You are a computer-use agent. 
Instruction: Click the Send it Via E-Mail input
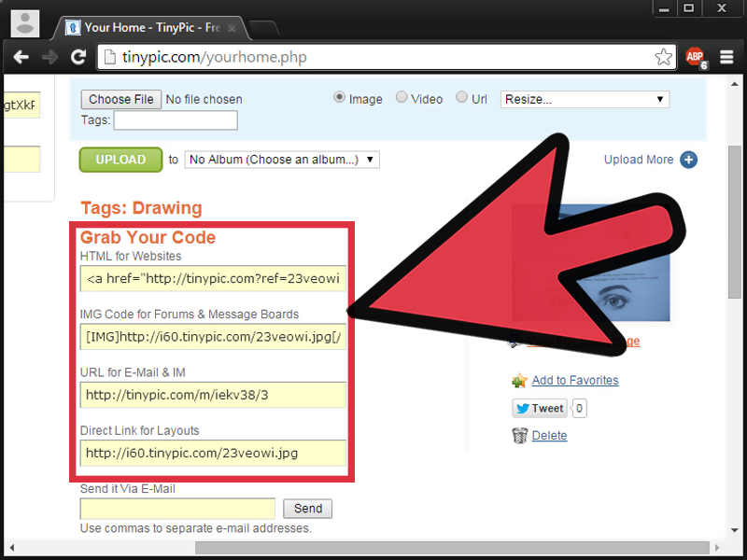click(x=177, y=509)
